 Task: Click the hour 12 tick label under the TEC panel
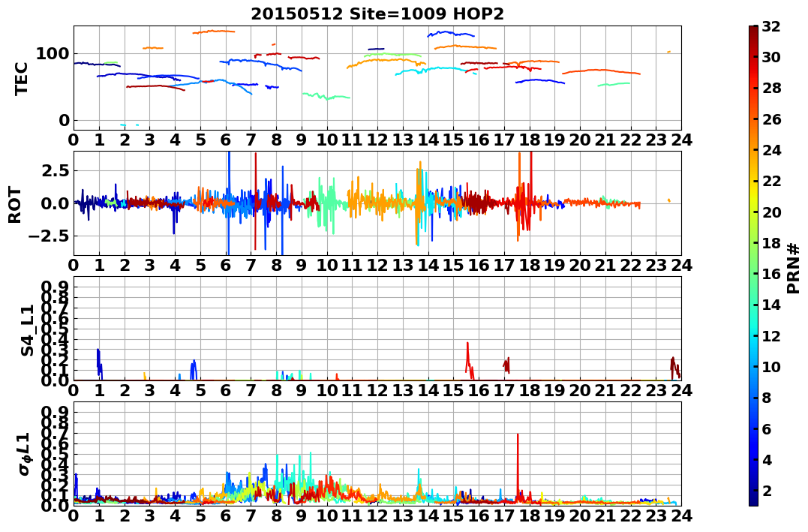coord(377,140)
